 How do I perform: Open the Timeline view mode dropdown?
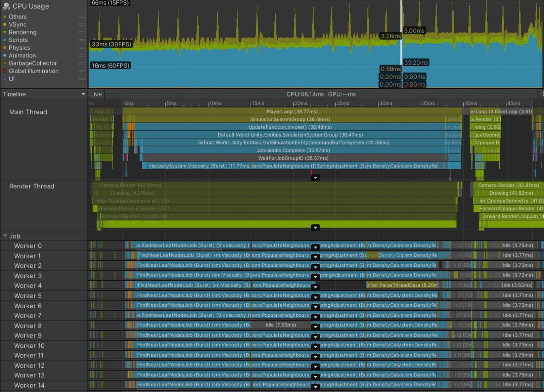tap(83, 94)
